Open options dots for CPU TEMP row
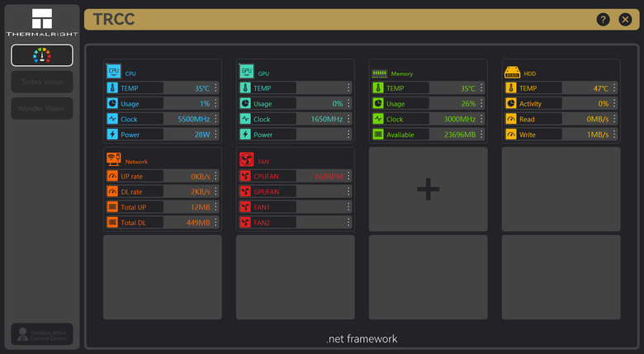The image size is (644, 354). point(215,88)
